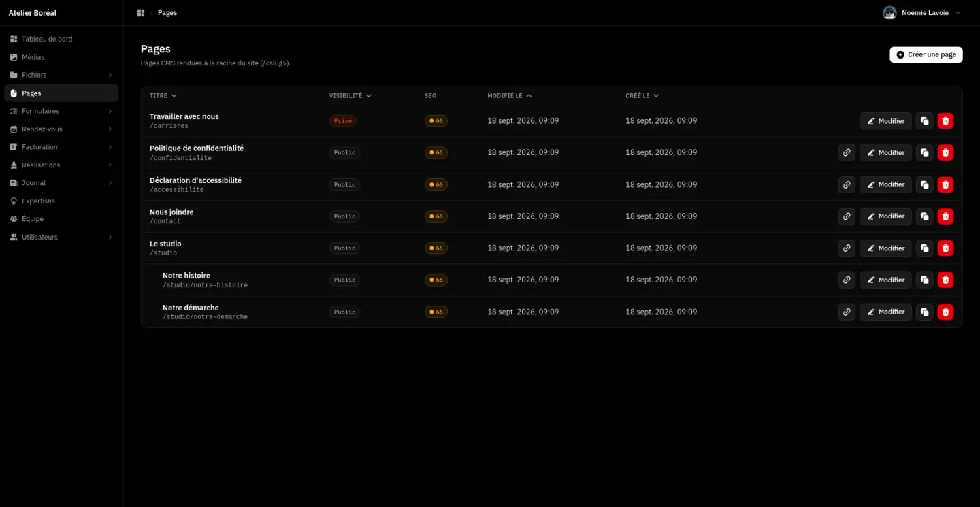Screen dimensions: 980x507
Task: Copy link for Notre histoire page
Action: [x=847, y=280]
